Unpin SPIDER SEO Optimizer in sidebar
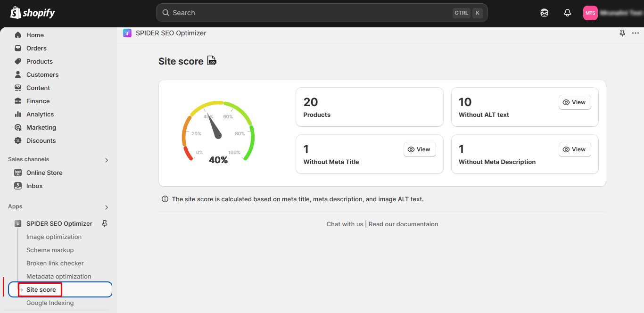Screen dimensions: 644x313 pos(105,223)
